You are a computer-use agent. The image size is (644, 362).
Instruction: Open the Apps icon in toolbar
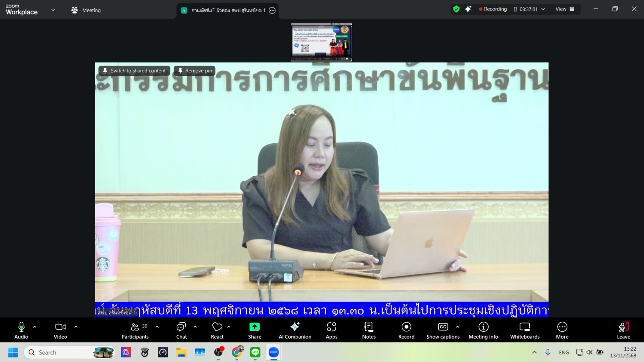point(331,330)
